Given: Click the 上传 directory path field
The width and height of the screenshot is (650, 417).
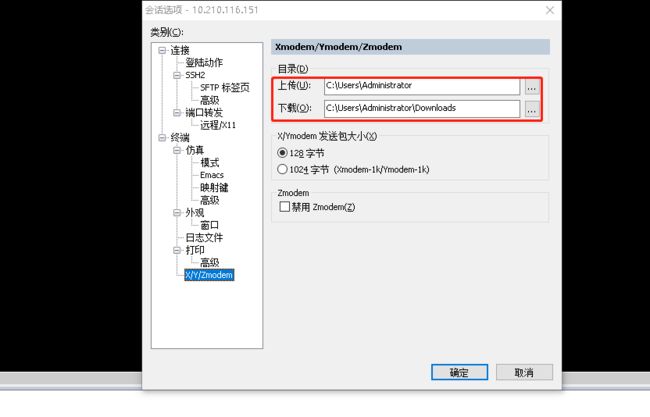Looking at the screenshot, I should click(x=422, y=86).
